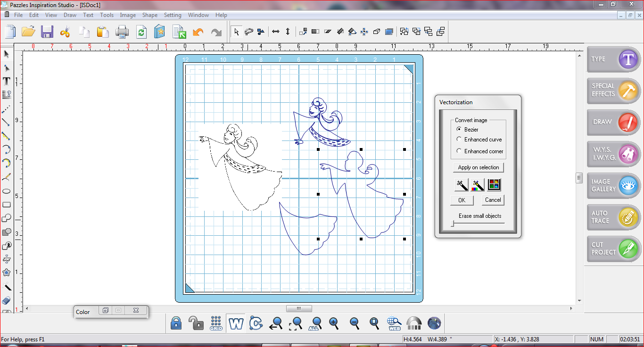Viewport: 644px width, 347px height.
Task: Select the Star shape tool
Action: coord(7,273)
